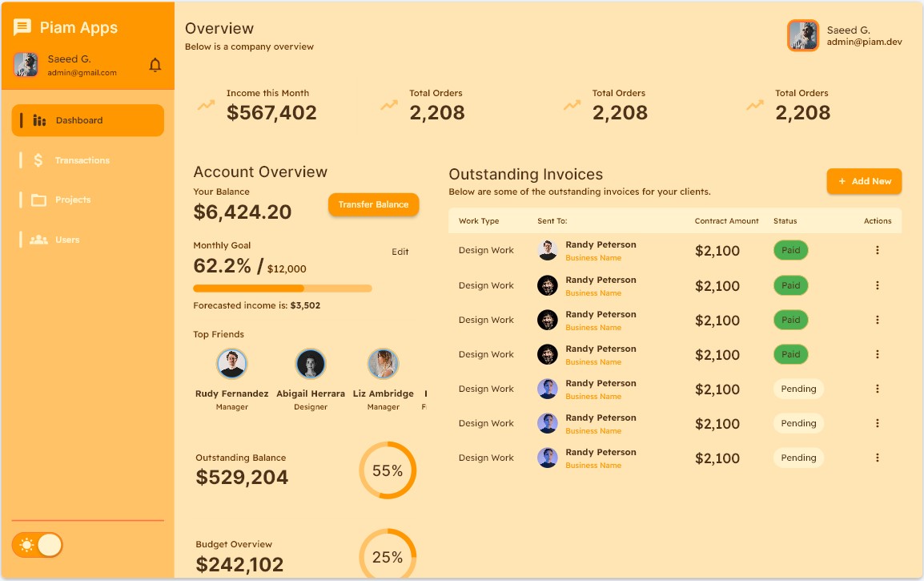Open actions menu for the fourth Paid invoice
This screenshot has width=924, height=581.
pyautogui.click(x=878, y=354)
